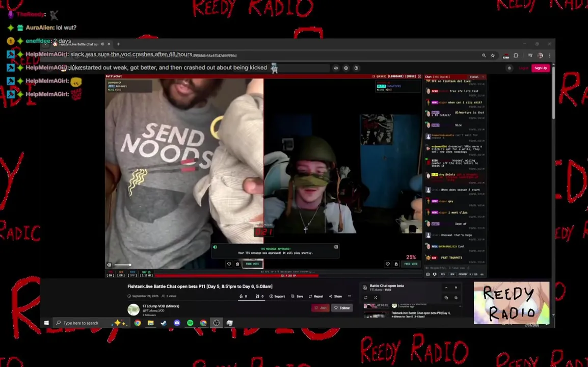
Task: Share the video with the Share button
Action: pyautogui.click(x=335, y=296)
